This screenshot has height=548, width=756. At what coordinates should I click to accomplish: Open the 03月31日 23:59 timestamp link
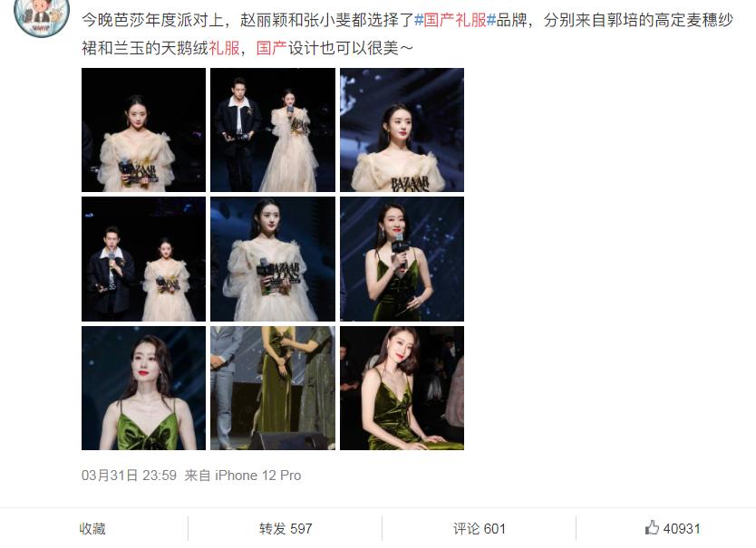pos(129,476)
